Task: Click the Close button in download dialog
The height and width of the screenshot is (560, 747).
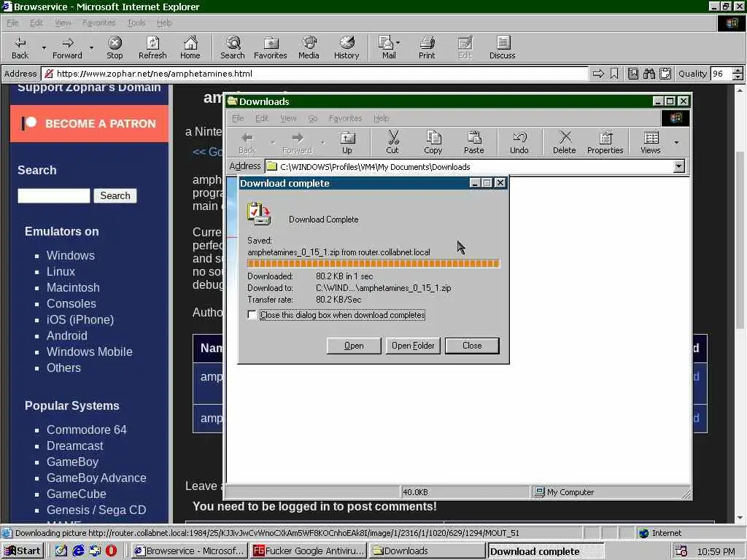Action: (472, 346)
